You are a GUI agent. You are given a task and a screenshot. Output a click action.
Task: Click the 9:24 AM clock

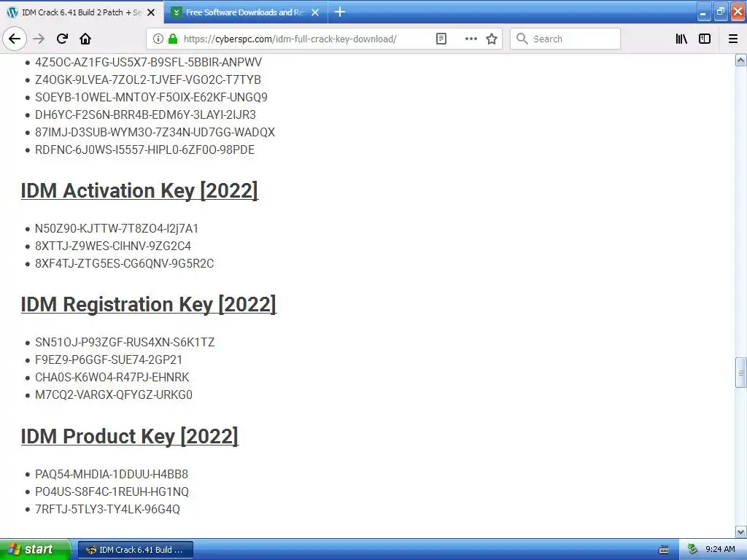(x=720, y=549)
